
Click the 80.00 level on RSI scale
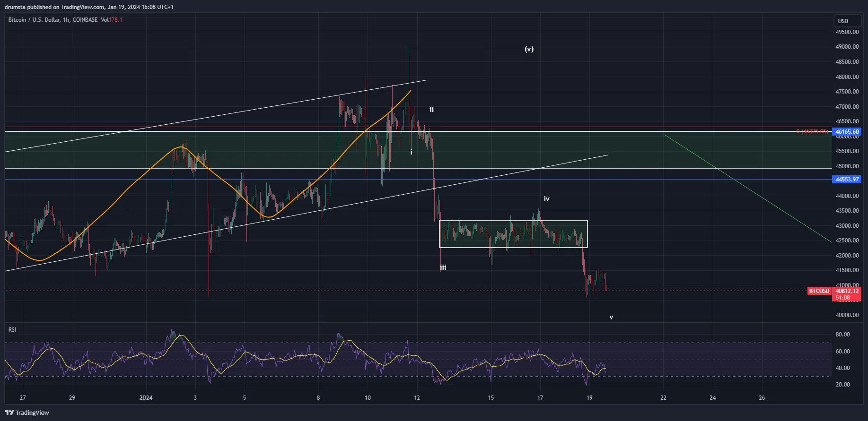(842, 335)
